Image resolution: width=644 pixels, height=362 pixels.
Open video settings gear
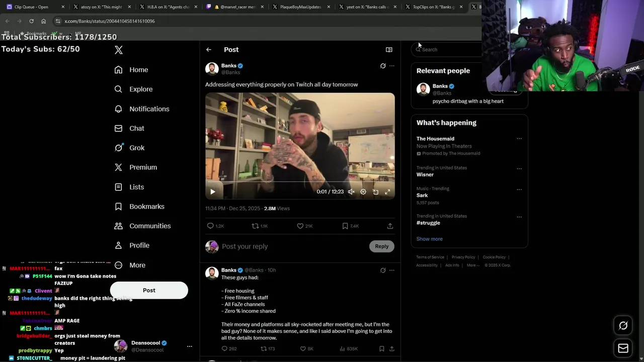[363, 192]
